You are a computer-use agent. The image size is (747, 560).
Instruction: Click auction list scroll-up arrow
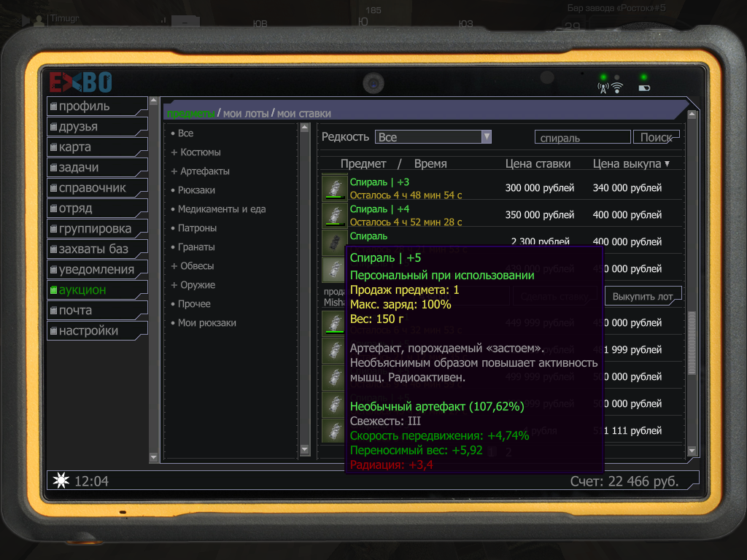pyautogui.click(x=692, y=114)
